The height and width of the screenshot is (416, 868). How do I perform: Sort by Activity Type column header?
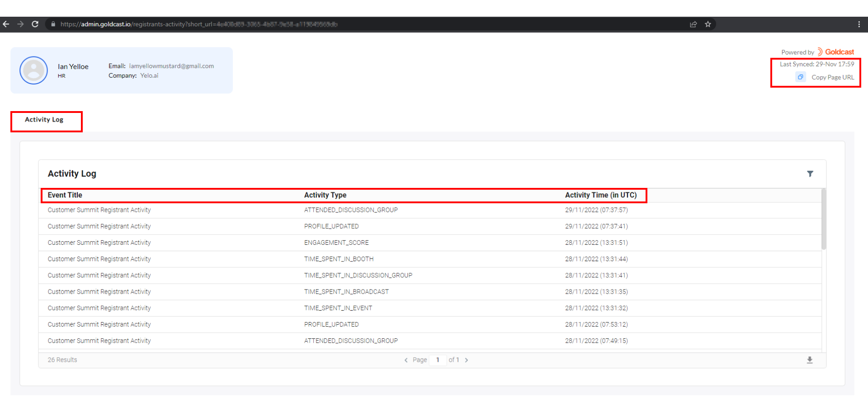point(325,195)
